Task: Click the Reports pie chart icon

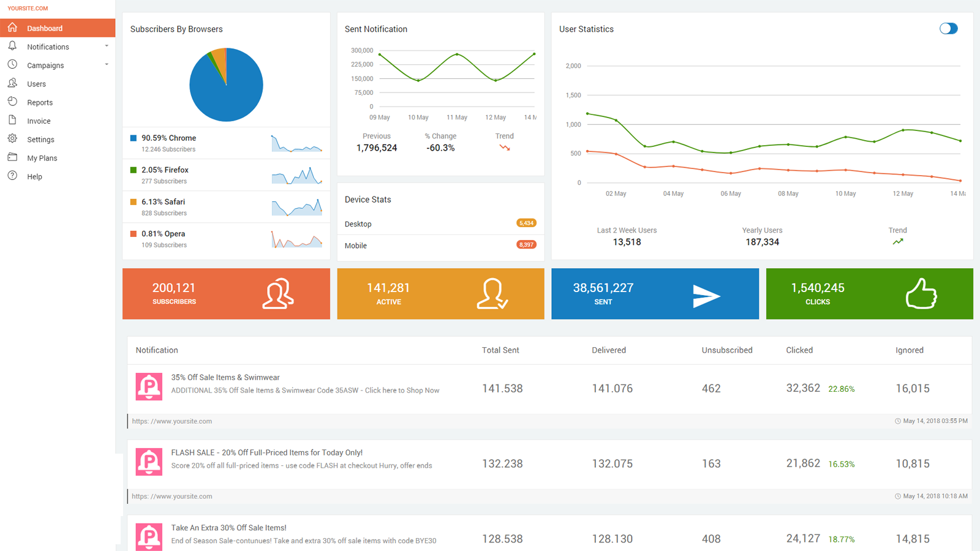Action: 12,102
